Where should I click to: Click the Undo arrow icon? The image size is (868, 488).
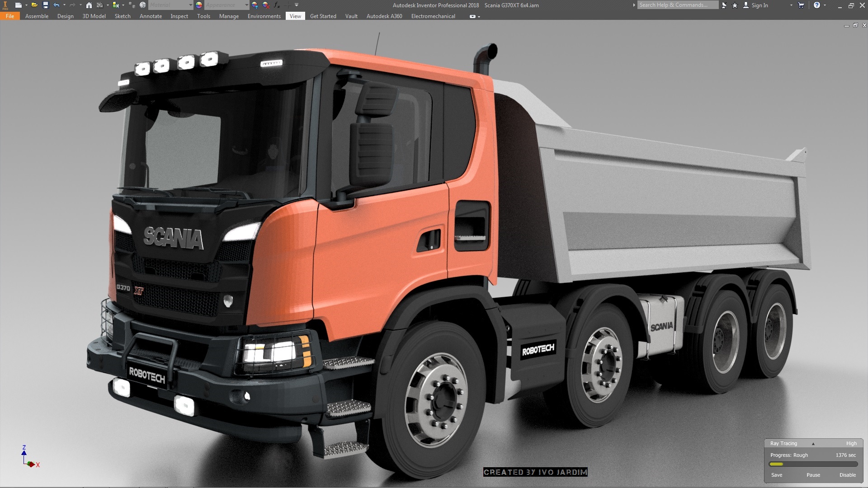57,5
